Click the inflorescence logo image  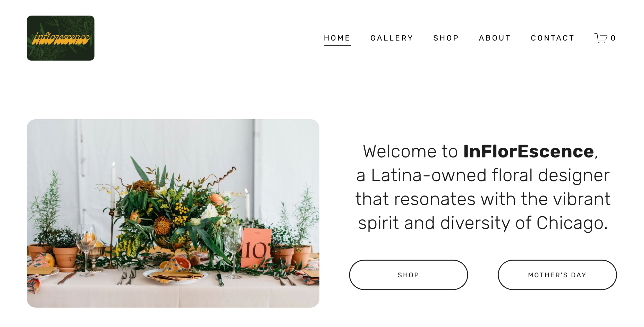click(x=61, y=38)
